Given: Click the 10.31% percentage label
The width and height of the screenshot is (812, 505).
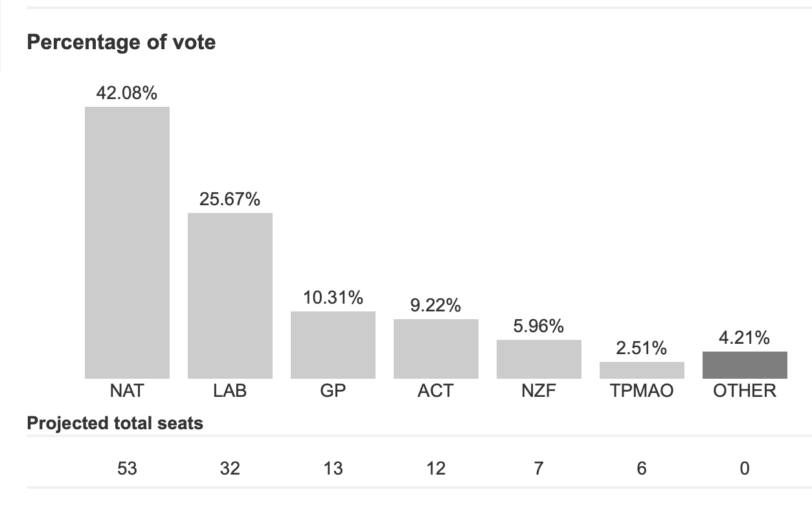Looking at the screenshot, I should pos(333,298).
